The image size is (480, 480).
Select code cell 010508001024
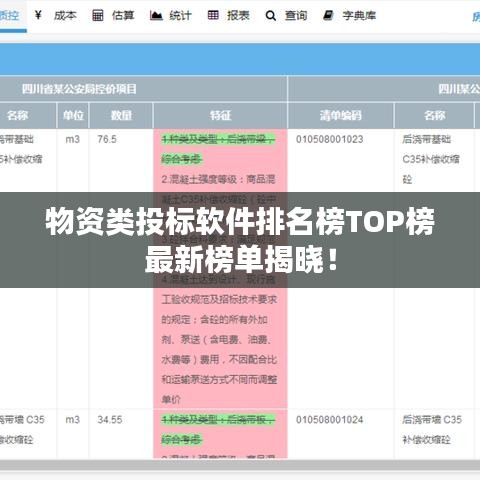click(329, 419)
